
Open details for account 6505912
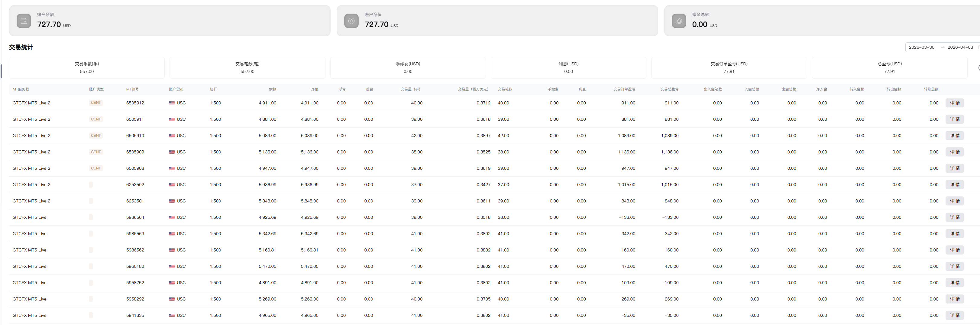click(954, 103)
